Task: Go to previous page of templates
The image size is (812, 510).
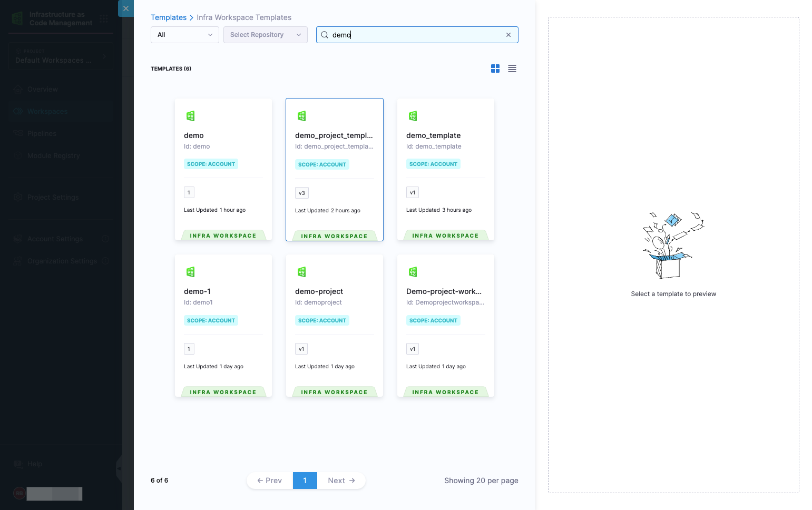Action: click(x=270, y=480)
